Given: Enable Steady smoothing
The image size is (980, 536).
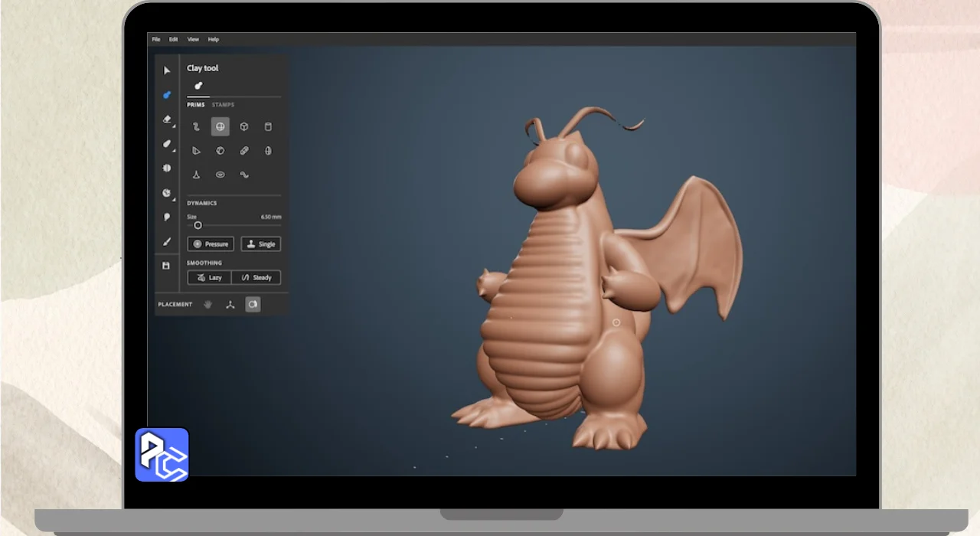Looking at the screenshot, I should point(256,277).
